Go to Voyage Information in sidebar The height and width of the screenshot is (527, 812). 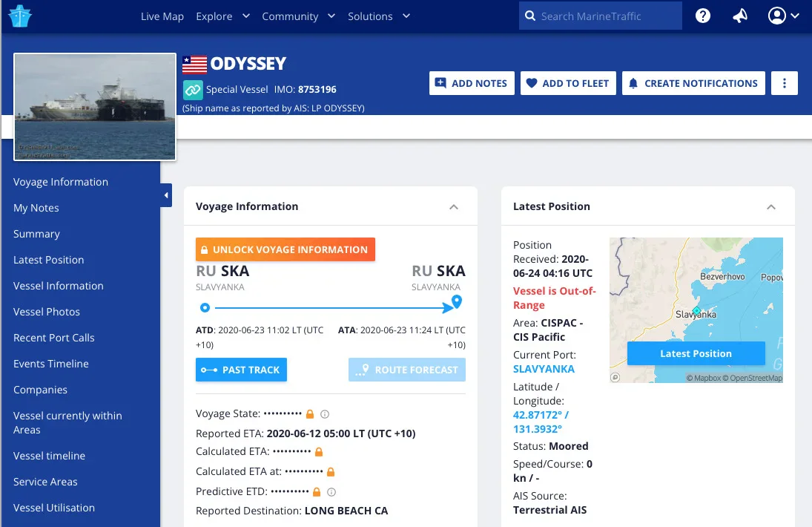[61, 182]
